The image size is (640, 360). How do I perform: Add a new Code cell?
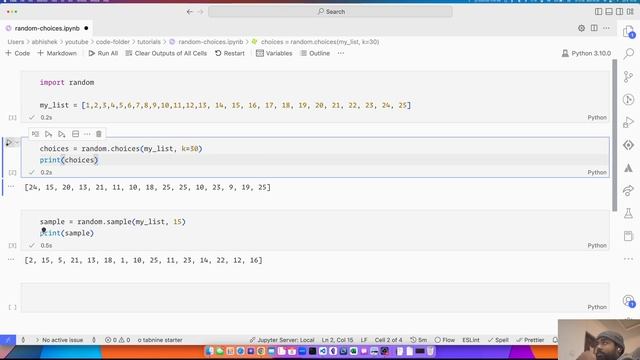18,53
